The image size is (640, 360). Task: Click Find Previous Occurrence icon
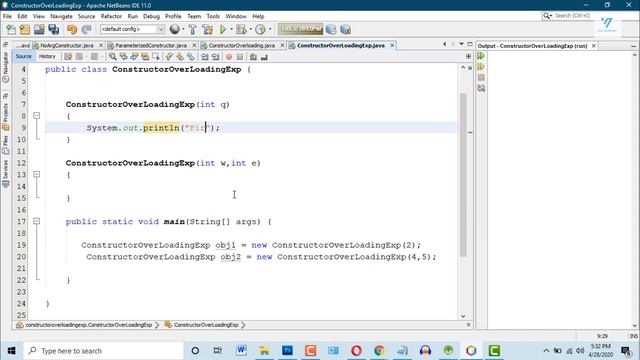tap(123, 57)
